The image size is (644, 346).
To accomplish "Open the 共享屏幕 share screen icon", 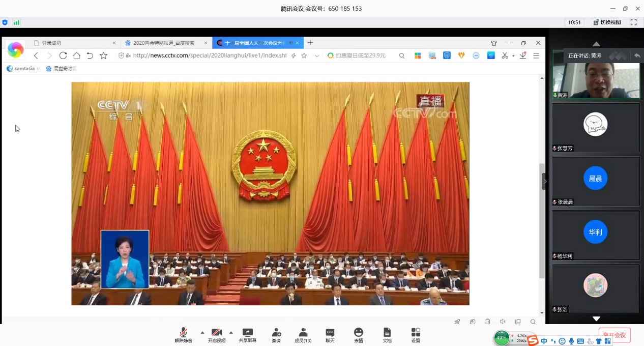I will coord(248,335).
